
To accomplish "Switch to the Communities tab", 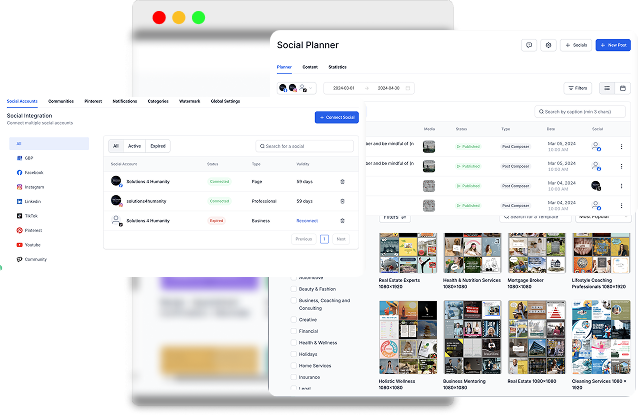I will pos(61,101).
